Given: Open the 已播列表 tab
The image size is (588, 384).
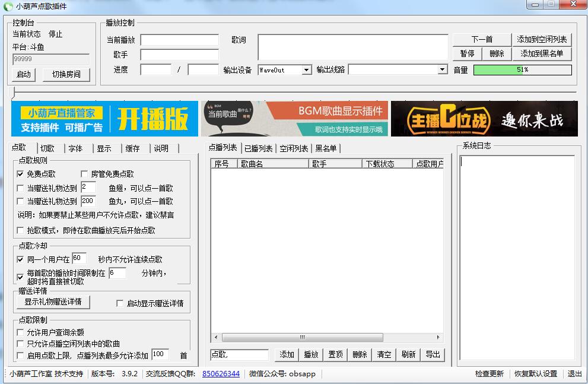Looking at the screenshot, I should point(258,148).
